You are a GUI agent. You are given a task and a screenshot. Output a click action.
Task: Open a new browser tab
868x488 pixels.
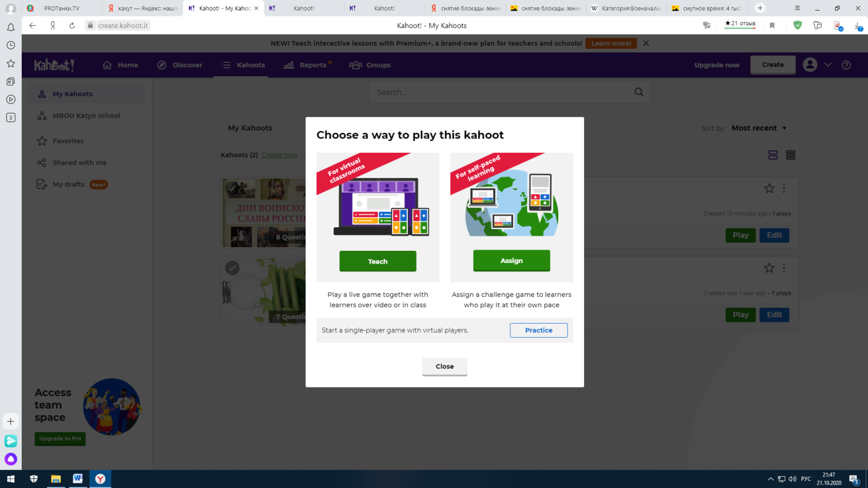[760, 8]
